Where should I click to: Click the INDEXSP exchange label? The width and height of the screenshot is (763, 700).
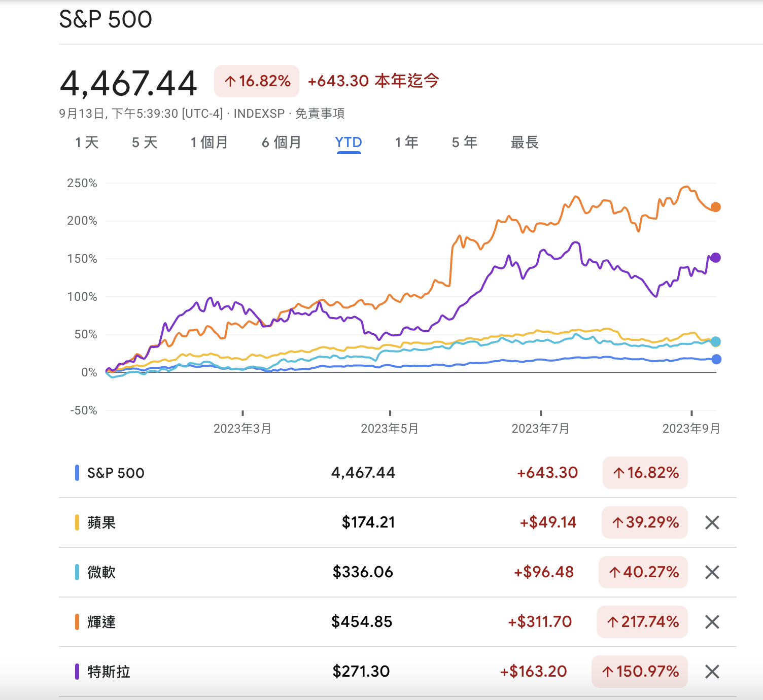[259, 114]
